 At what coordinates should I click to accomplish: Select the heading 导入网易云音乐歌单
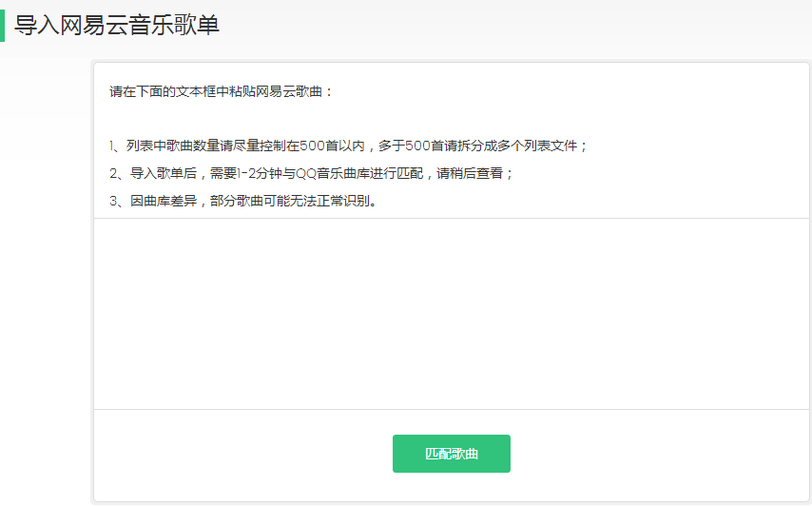pyautogui.click(x=117, y=25)
